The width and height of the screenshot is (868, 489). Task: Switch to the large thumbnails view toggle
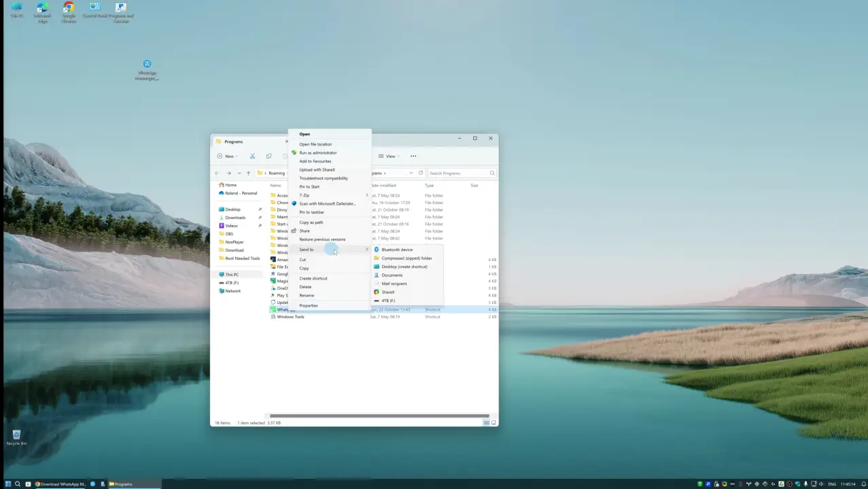point(493,423)
